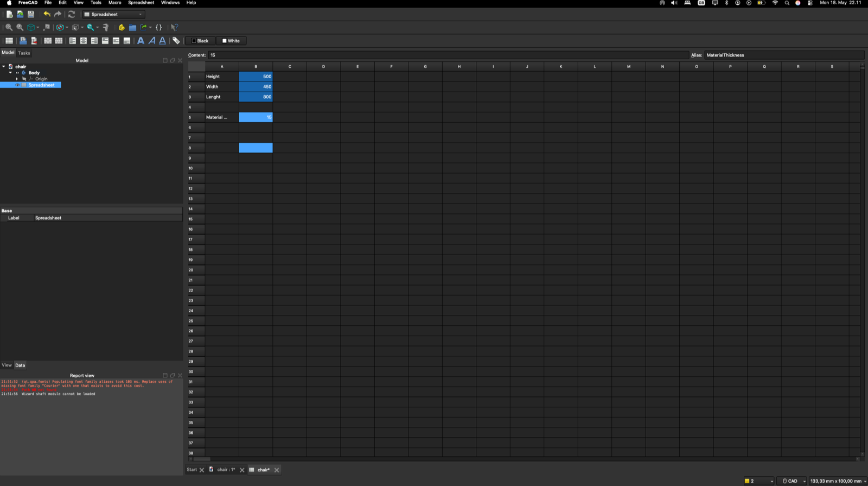Screen dimensions: 868x486
Task: Select cell B1 containing 500
Action: [256, 77]
